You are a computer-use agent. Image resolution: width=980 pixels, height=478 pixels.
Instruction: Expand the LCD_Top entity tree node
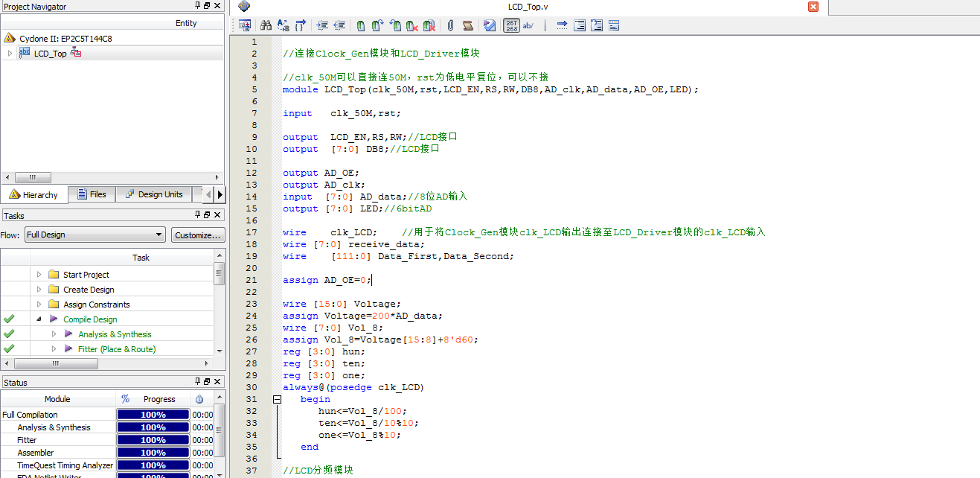click(10, 54)
